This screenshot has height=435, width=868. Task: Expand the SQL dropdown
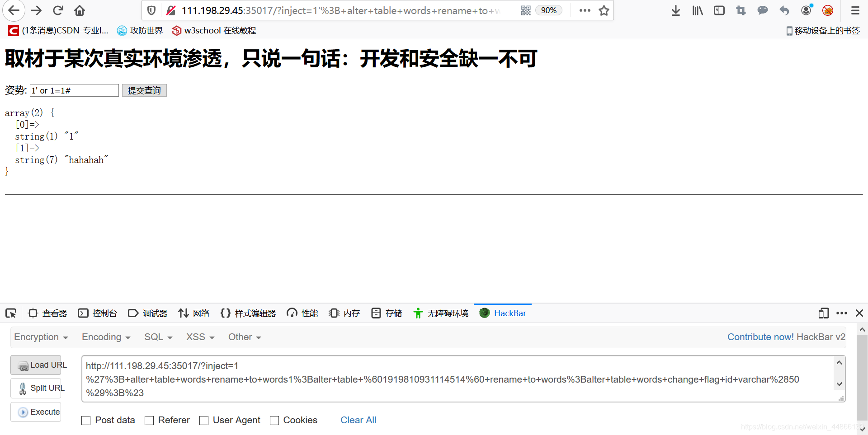[158, 337]
